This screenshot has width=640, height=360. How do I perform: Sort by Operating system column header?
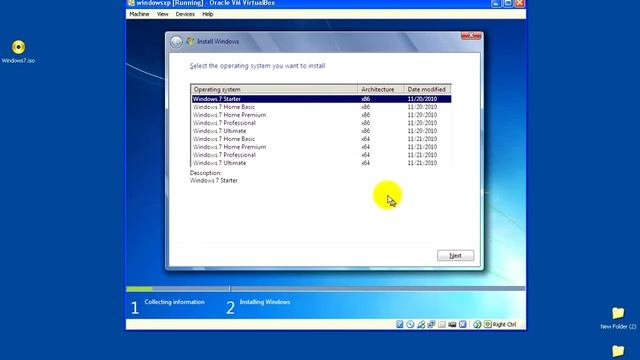click(274, 89)
